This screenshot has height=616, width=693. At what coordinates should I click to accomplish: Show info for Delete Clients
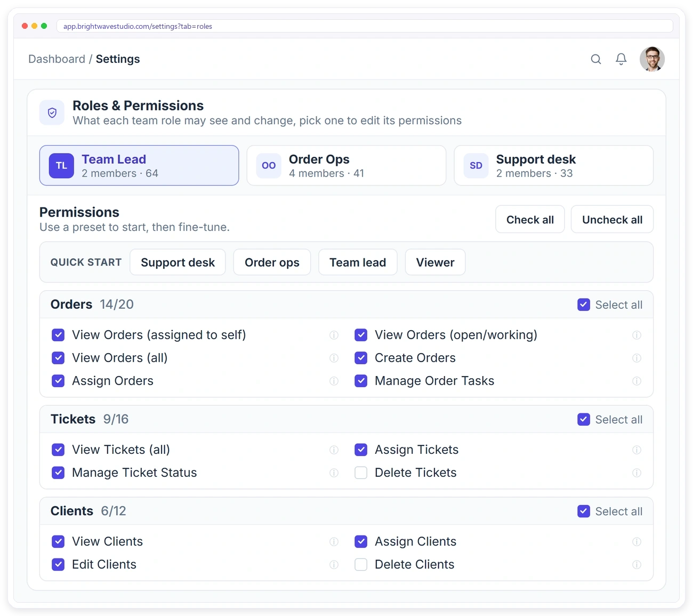point(636,564)
